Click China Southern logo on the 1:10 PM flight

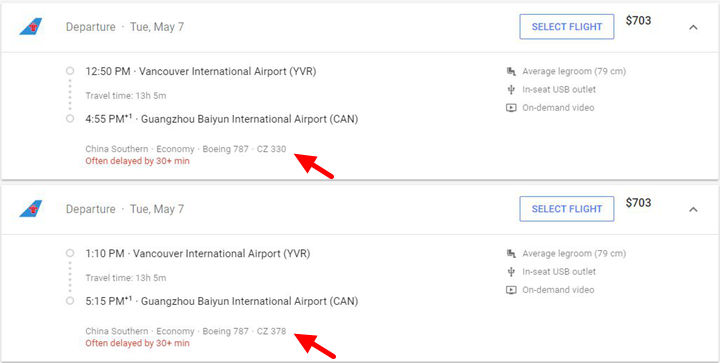(31, 209)
